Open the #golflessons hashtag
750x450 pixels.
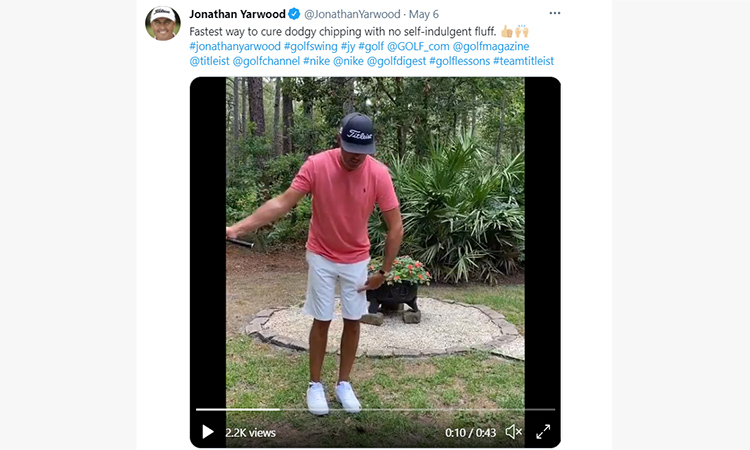click(x=460, y=61)
